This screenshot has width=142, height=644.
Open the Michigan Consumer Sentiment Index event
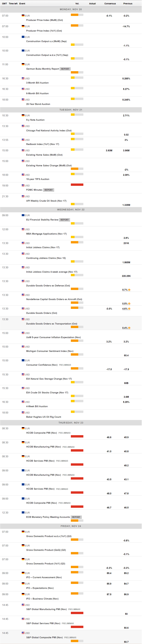pos(50,351)
